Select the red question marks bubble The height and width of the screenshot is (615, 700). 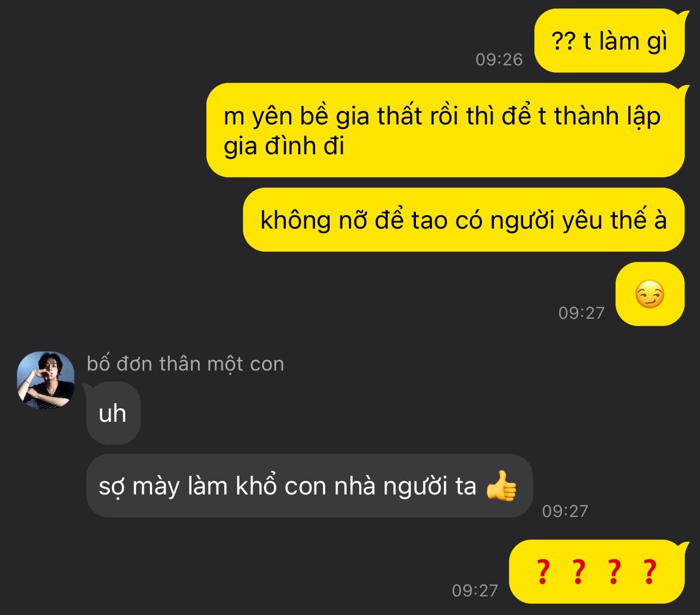[597, 572]
